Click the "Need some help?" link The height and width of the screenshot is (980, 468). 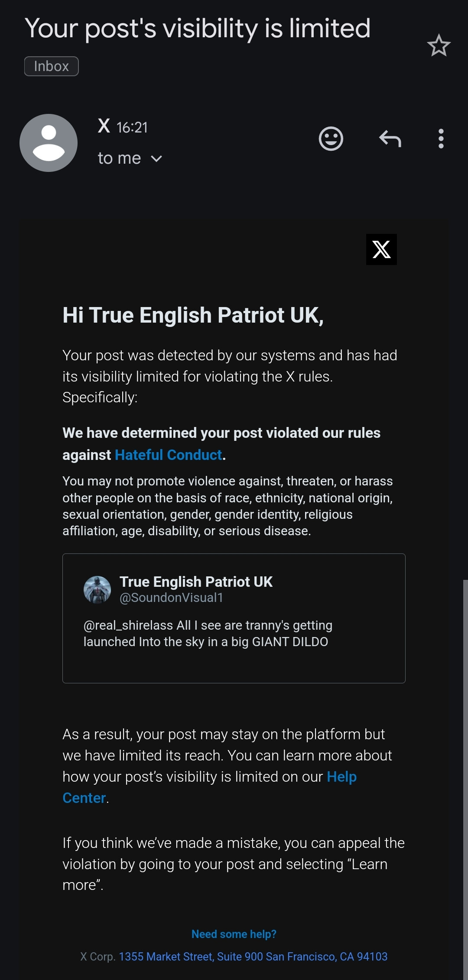coord(234,934)
